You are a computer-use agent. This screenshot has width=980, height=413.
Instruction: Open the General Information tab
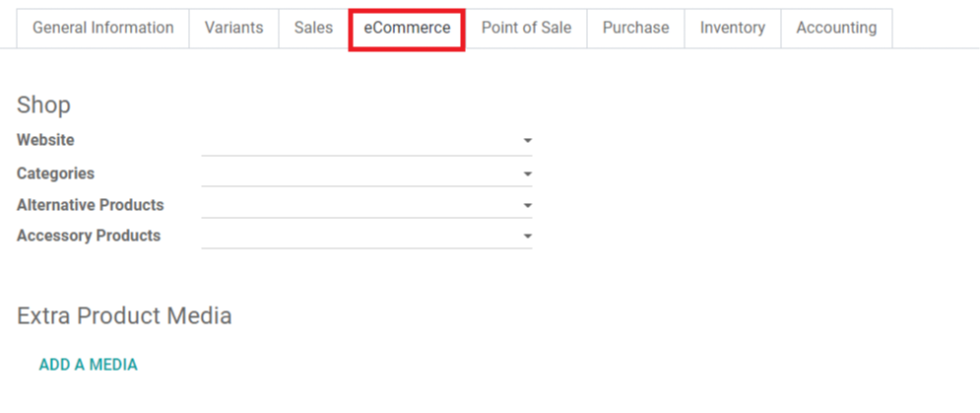click(102, 29)
